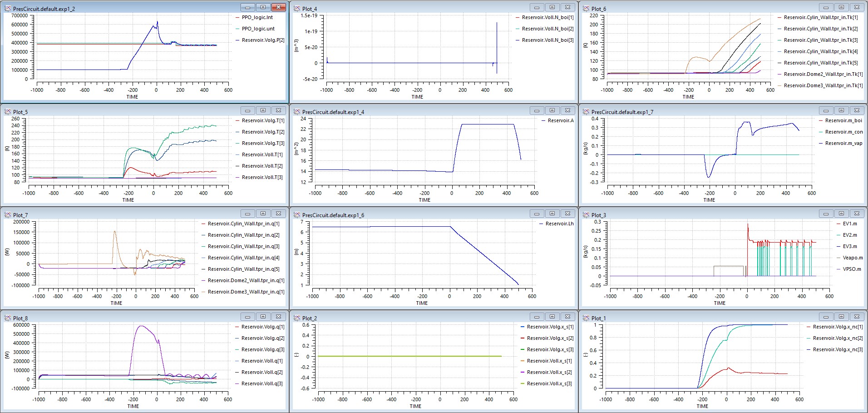The image size is (868, 413).
Task: Close the Plot_5 window
Action: click(278, 110)
